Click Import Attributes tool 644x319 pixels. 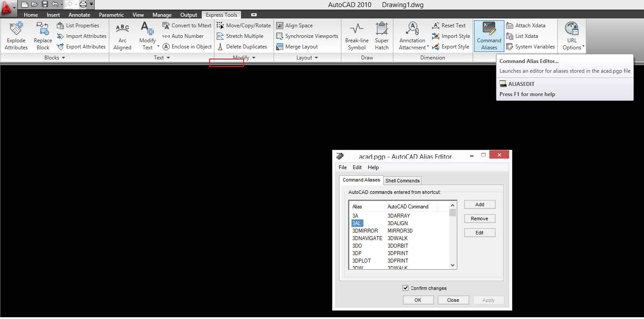click(81, 36)
